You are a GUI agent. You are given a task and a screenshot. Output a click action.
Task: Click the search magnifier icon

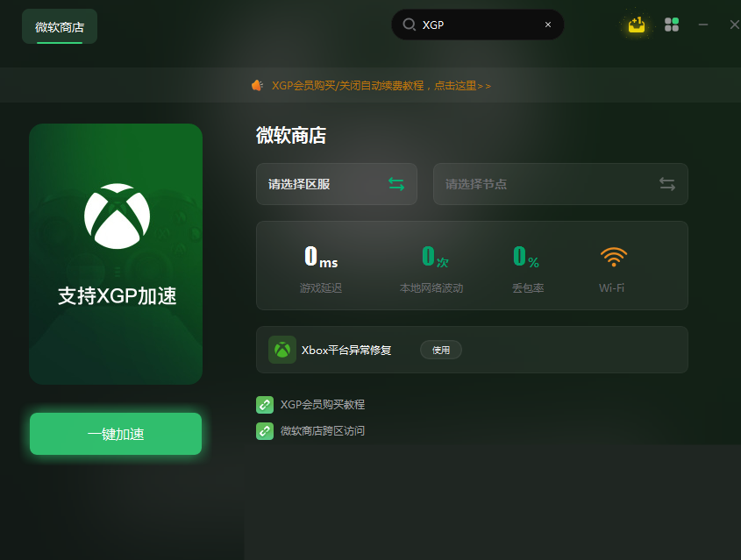tap(409, 25)
